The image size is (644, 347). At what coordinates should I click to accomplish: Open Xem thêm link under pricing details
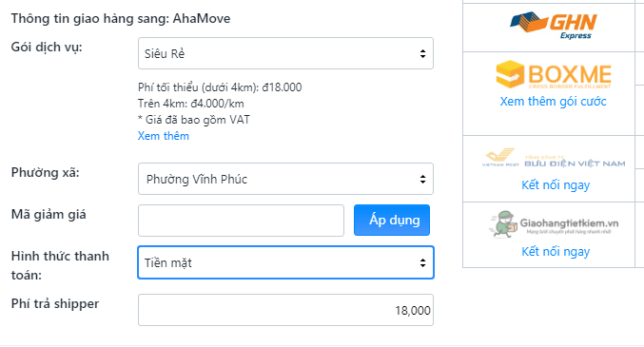tap(163, 136)
